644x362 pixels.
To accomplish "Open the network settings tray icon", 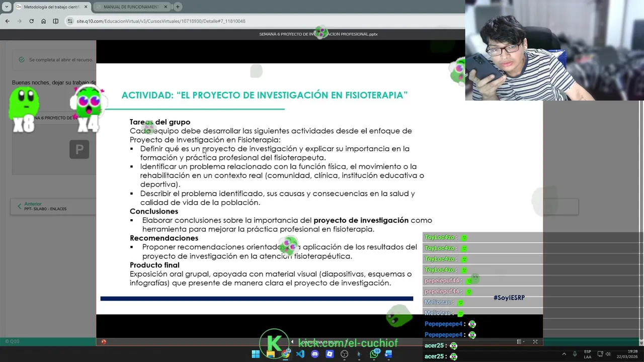I will pos(600,354).
